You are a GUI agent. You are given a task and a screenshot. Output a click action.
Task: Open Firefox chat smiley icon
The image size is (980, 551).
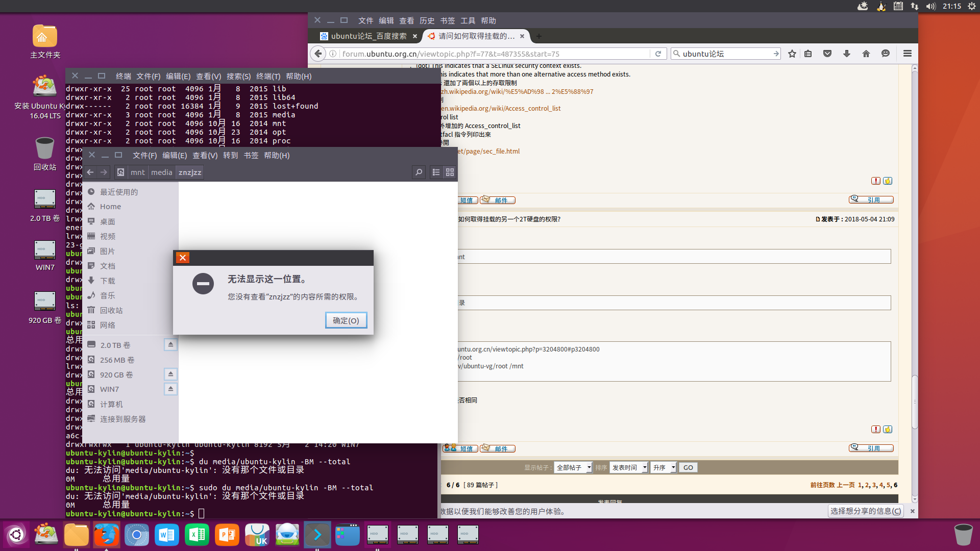tap(886, 54)
